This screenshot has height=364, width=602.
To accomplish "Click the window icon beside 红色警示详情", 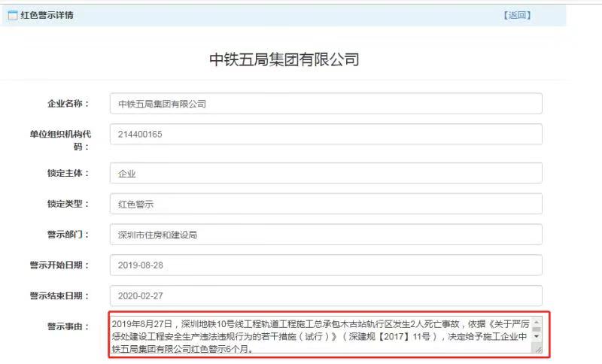I will tap(13, 15).
